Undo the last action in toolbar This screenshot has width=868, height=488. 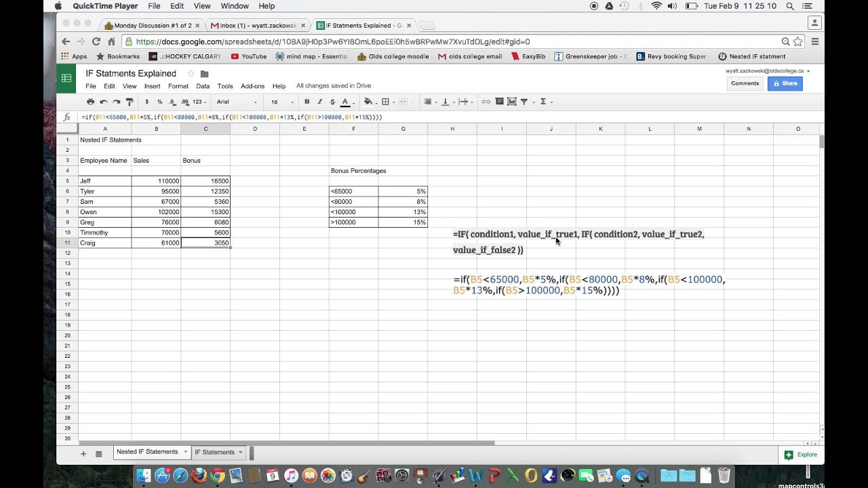coord(103,102)
